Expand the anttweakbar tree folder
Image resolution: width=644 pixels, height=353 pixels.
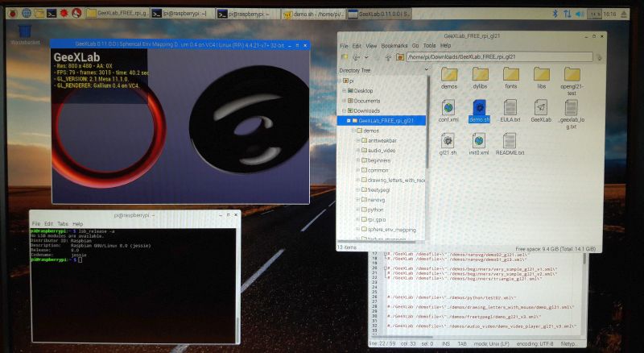pos(357,140)
